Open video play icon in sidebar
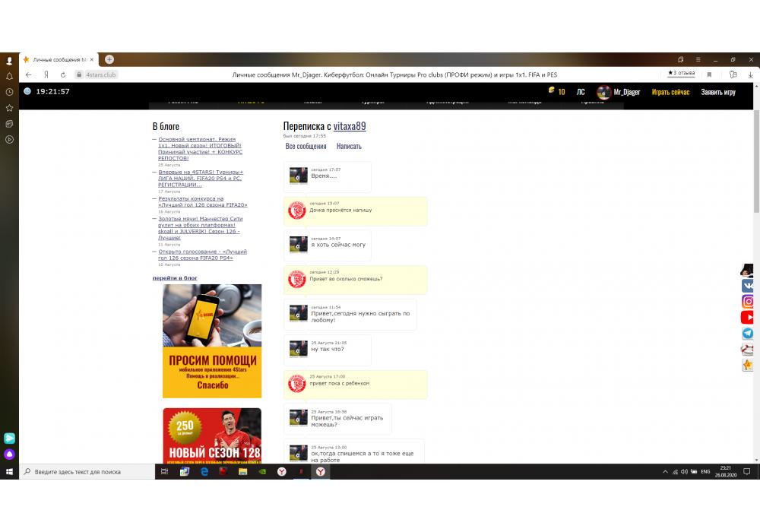The width and height of the screenshot is (760, 532). [9, 140]
